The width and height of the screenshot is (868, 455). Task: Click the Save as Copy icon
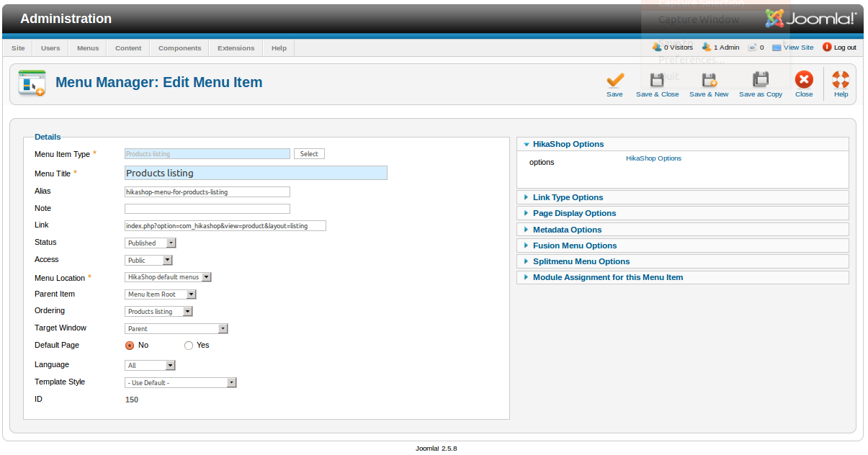coord(760,80)
